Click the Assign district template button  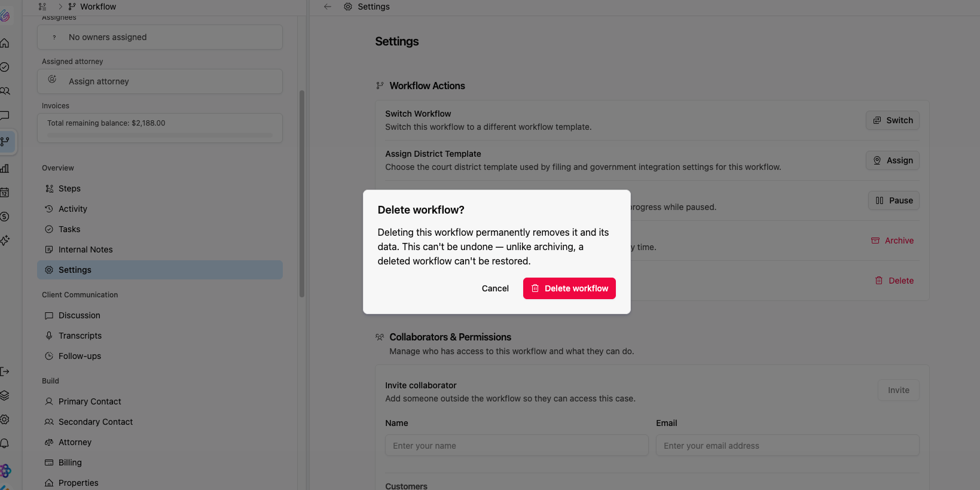pyautogui.click(x=893, y=160)
